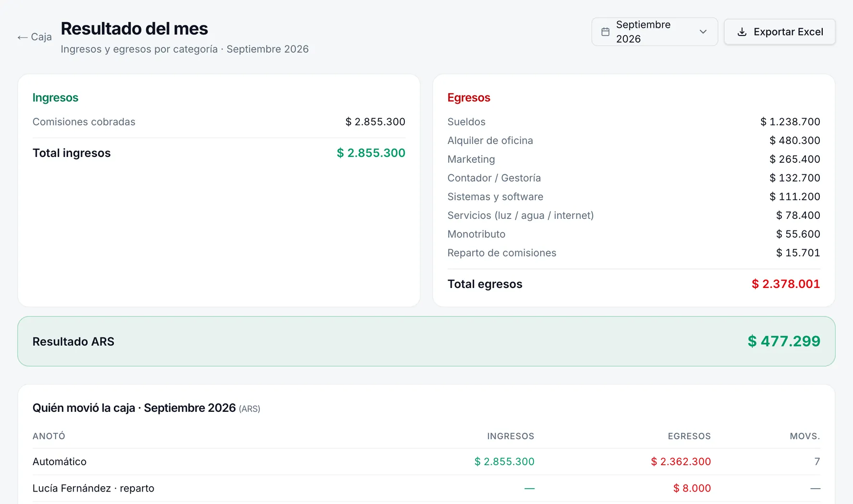Click the download icon on Exportar Excel
853x504 pixels.
pyautogui.click(x=742, y=32)
